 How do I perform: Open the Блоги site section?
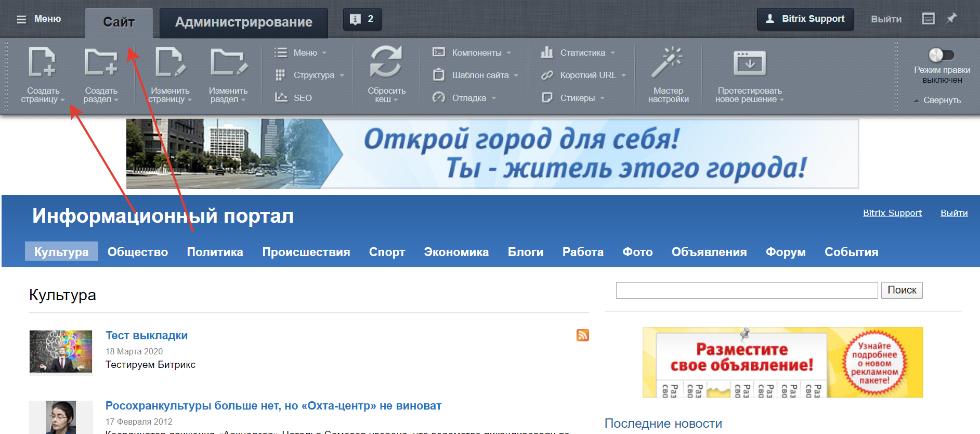coord(526,252)
